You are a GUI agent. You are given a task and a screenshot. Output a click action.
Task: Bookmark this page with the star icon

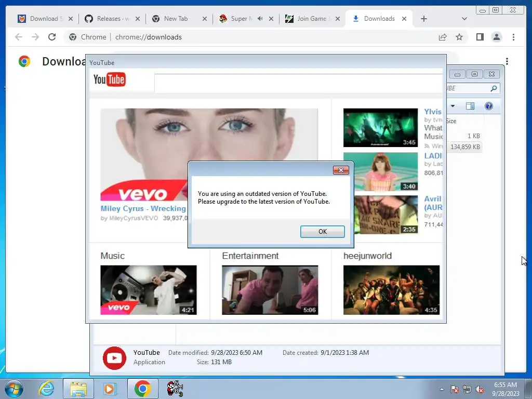(x=459, y=37)
